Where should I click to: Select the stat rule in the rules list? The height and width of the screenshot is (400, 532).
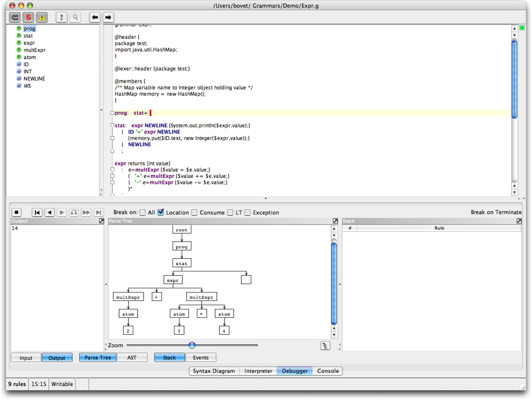(x=28, y=35)
